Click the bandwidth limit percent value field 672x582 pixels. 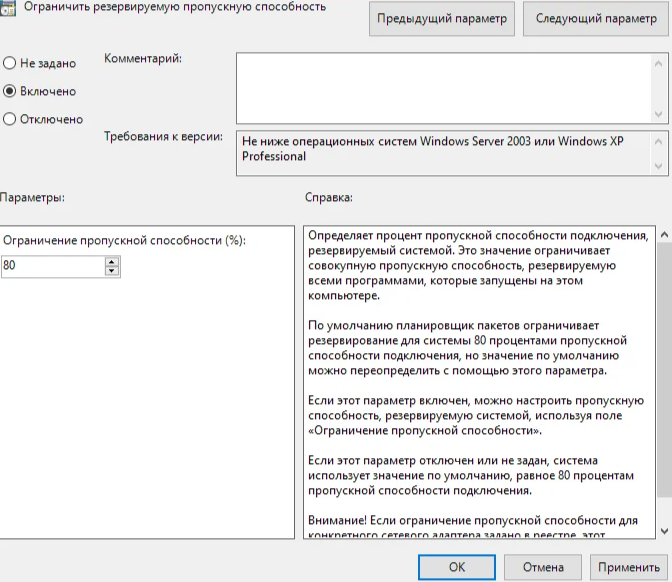coord(52,266)
